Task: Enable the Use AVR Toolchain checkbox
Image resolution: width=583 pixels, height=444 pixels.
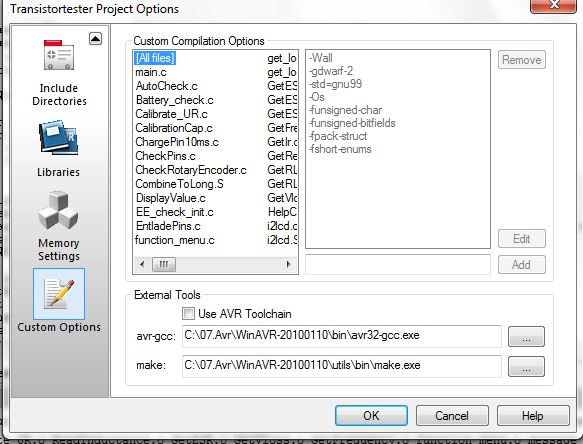Action: pos(188,313)
